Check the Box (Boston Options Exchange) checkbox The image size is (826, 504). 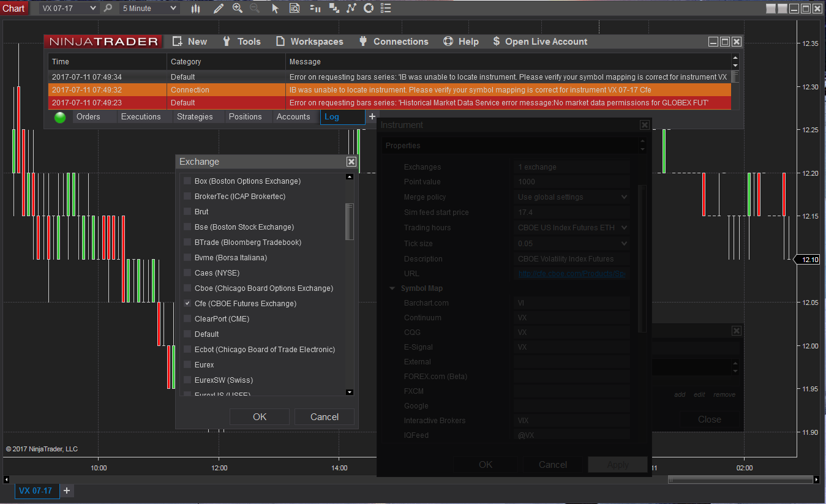coord(188,181)
